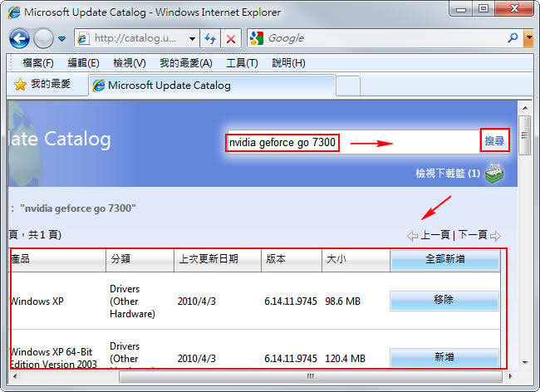Sort by 分類 column header
Screen dimensions: 540x392
pyautogui.click(x=140, y=260)
